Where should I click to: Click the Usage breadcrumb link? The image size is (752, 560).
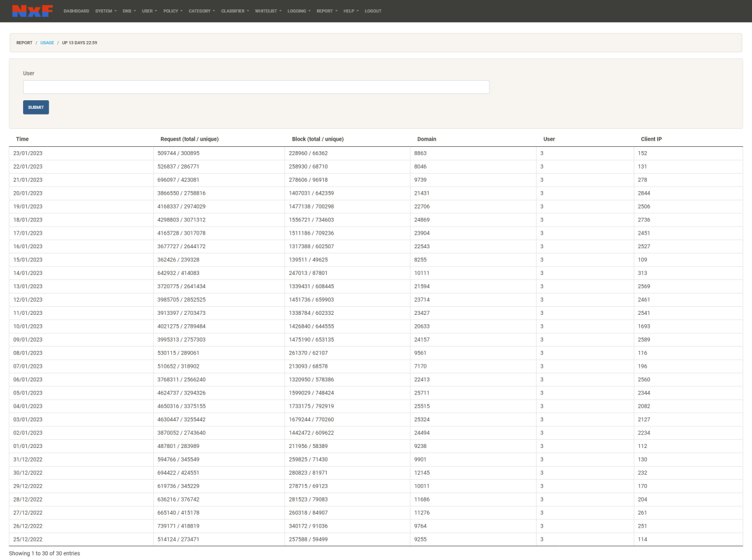click(x=47, y=43)
